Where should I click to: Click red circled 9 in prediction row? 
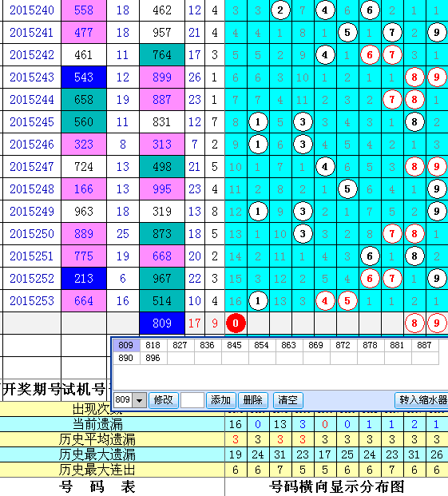click(x=437, y=323)
